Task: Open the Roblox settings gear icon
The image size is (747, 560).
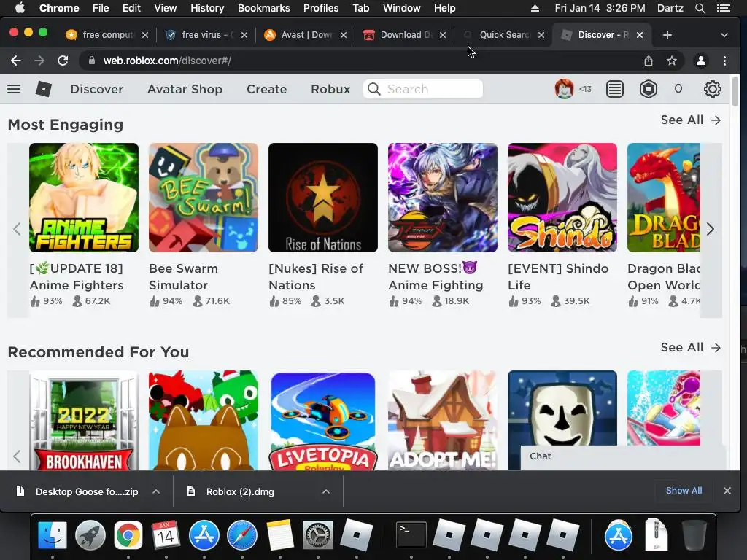Action: [x=712, y=89]
